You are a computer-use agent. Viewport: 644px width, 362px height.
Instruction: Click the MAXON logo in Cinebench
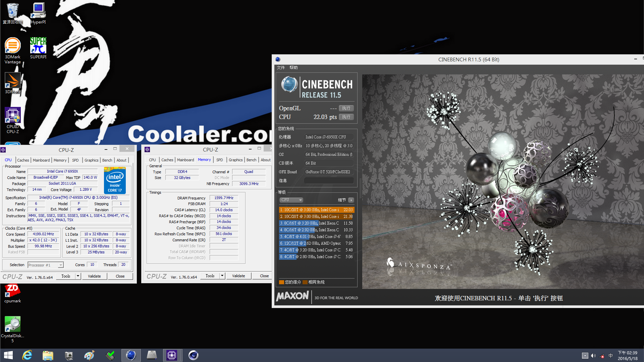coord(292,296)
